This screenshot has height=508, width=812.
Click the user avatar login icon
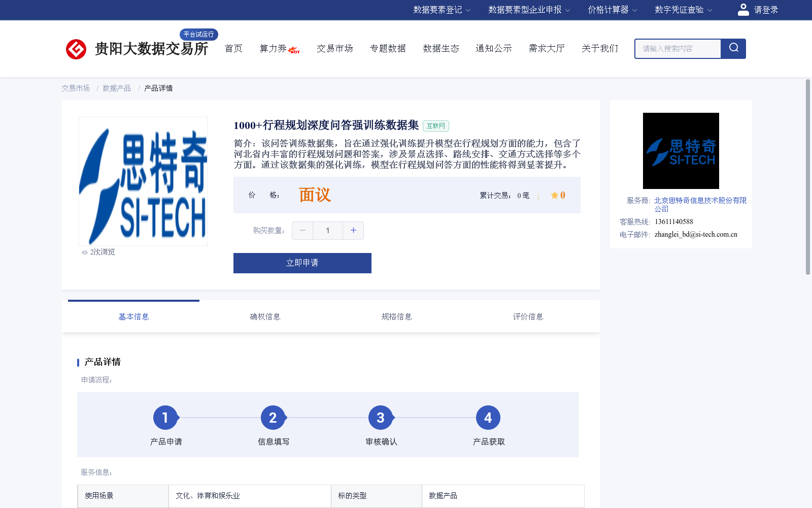point(743,10)
